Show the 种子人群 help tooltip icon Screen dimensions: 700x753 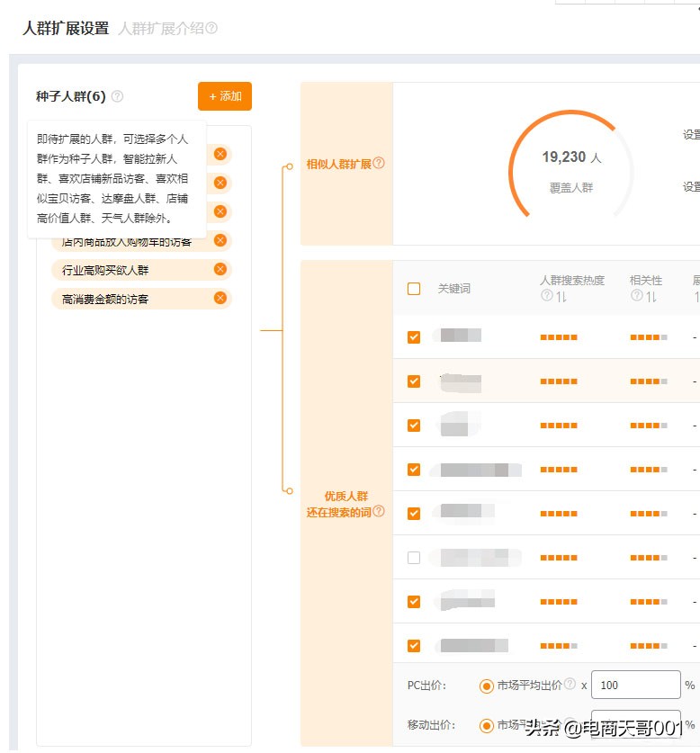point(117,96)
